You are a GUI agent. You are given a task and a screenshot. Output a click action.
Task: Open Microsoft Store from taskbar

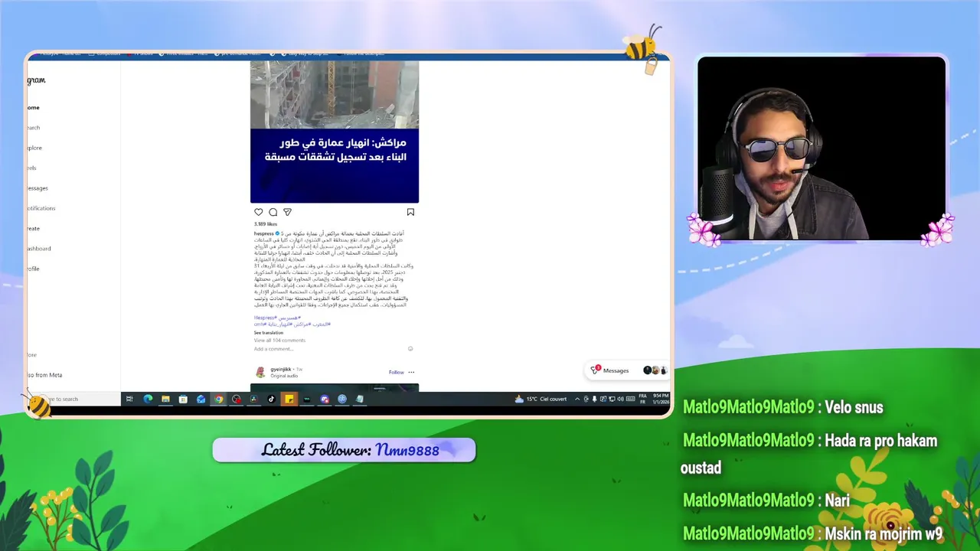coord(183,399)
